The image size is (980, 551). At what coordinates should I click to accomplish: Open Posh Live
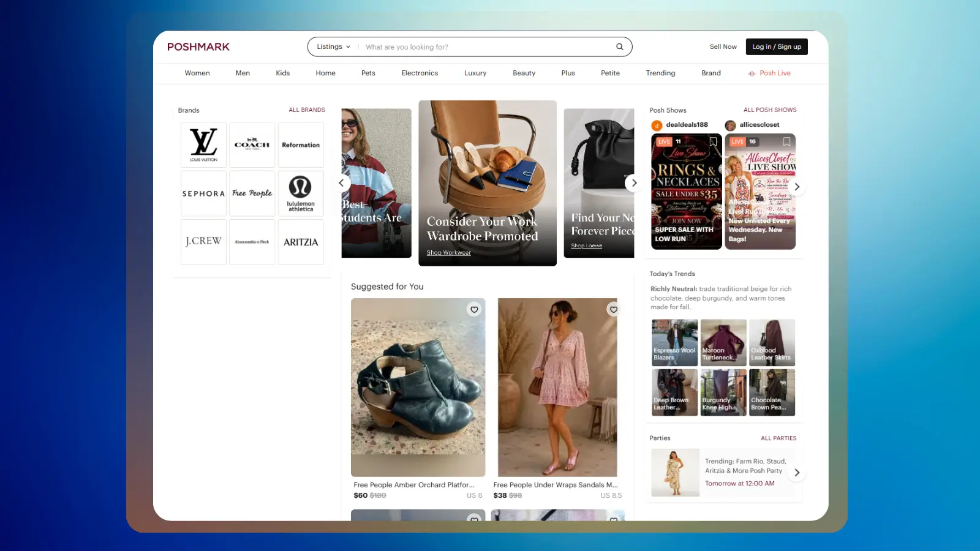point(769,73)
